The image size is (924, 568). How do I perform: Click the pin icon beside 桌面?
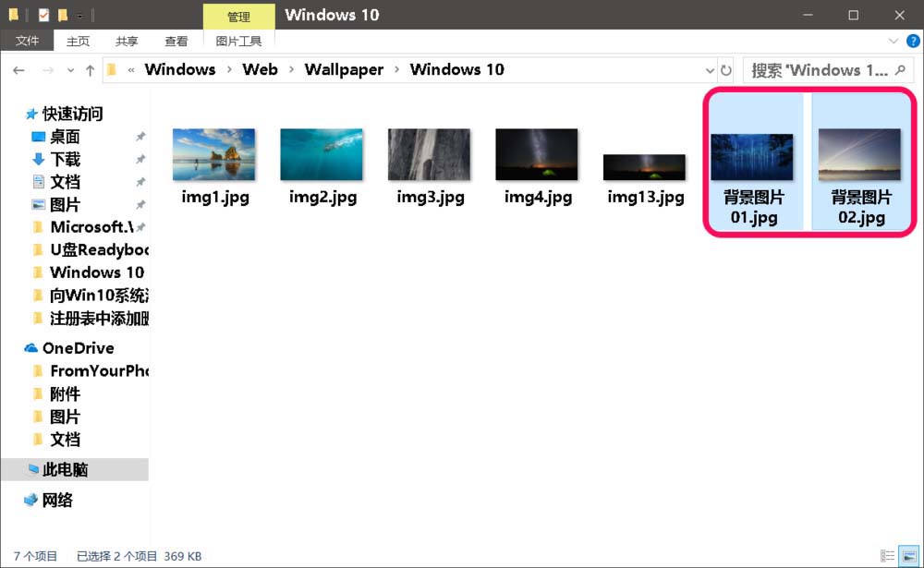tap(140, 137)
